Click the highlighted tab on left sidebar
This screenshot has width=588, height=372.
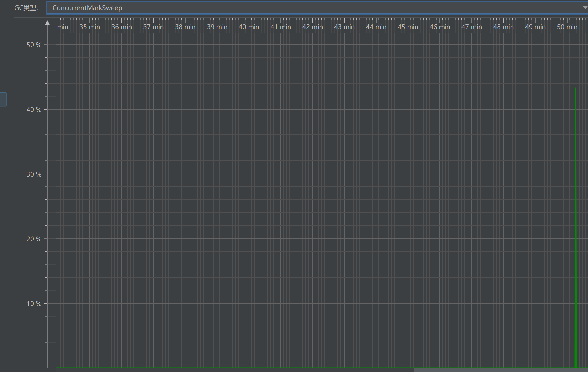[3, 99]
